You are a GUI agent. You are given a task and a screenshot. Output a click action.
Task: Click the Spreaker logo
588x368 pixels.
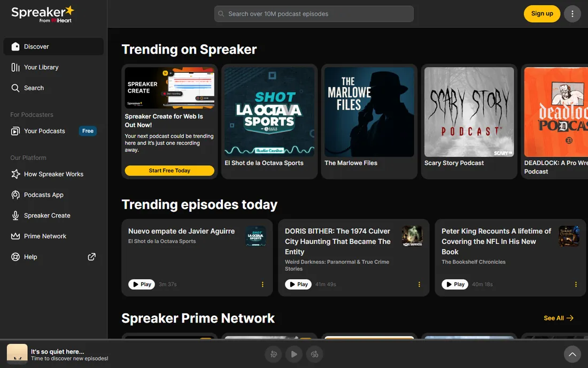[x=42, y=14]
